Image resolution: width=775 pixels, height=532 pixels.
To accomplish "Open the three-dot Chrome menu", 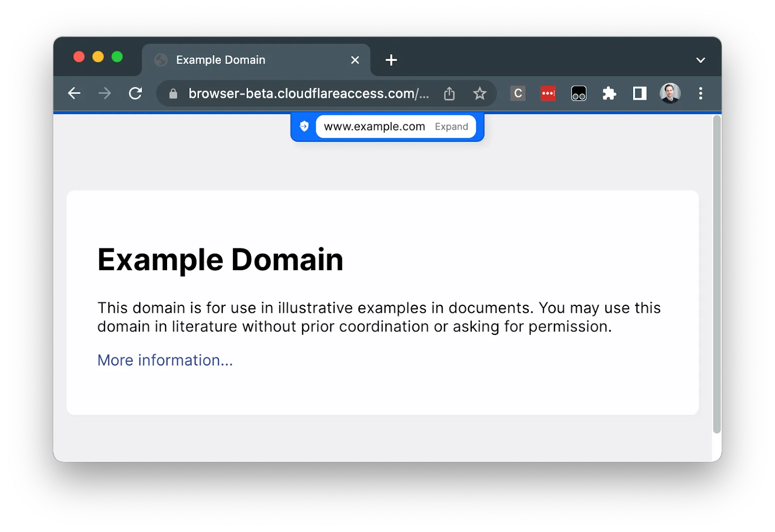I will 701,93.
